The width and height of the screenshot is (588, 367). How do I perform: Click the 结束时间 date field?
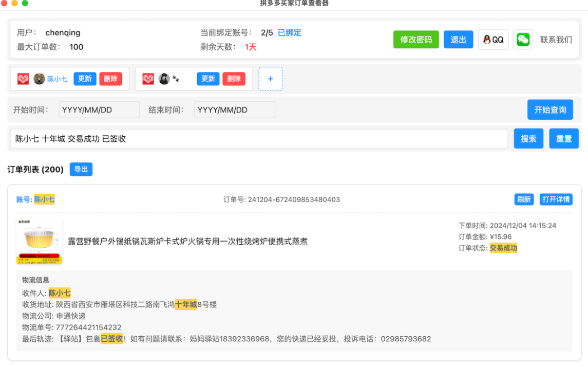point(234,109)
